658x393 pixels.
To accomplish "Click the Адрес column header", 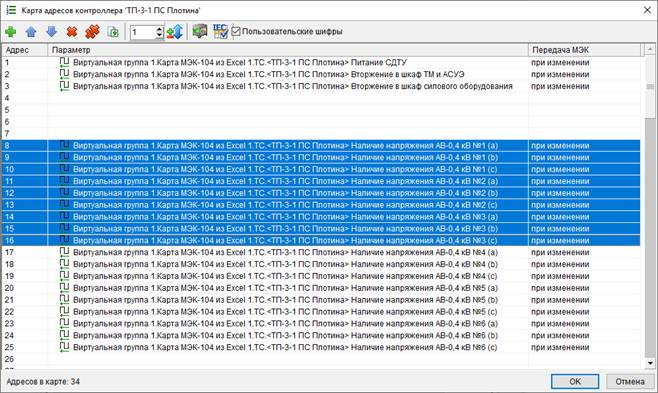I will click(x=25, y=50).
